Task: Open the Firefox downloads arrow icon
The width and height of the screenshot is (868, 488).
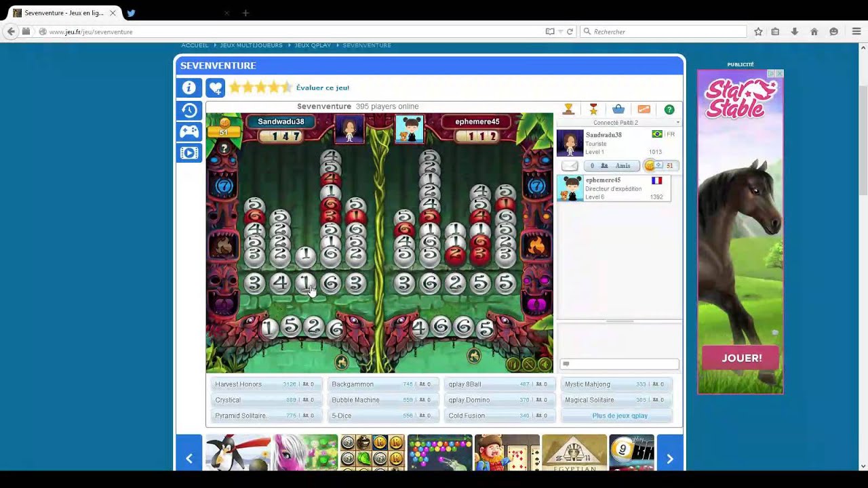Action: (x=794, y=31)
